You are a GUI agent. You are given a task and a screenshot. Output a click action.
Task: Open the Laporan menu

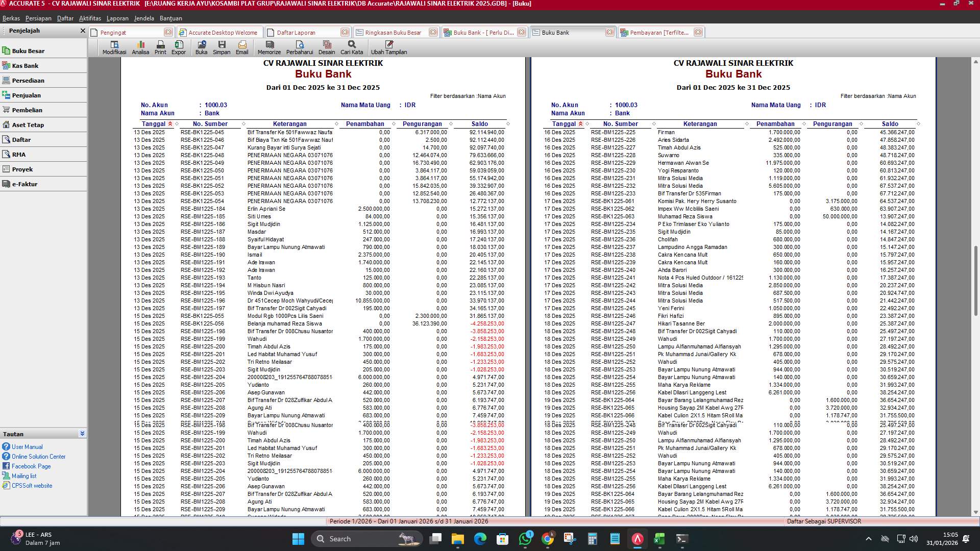[x=117, y=18]
